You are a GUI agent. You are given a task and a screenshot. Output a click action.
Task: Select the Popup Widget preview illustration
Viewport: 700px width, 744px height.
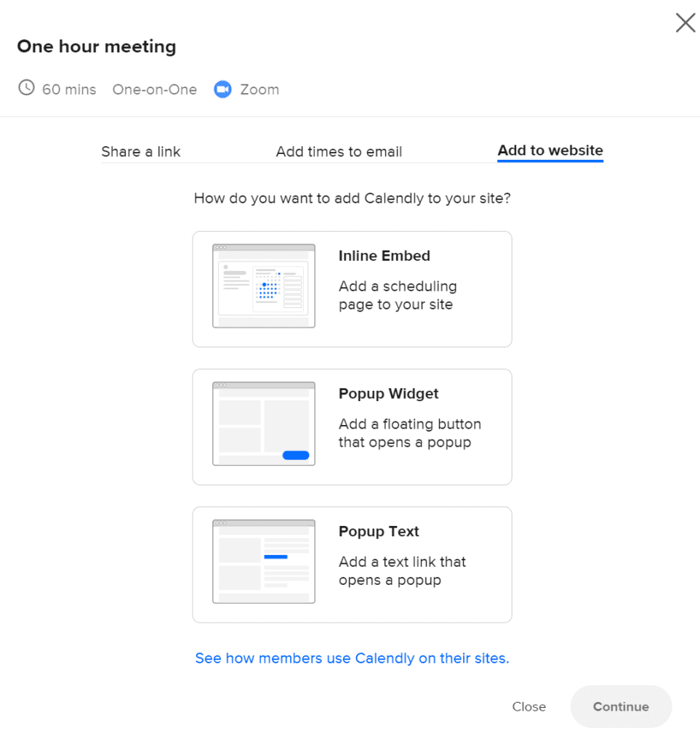263,424
